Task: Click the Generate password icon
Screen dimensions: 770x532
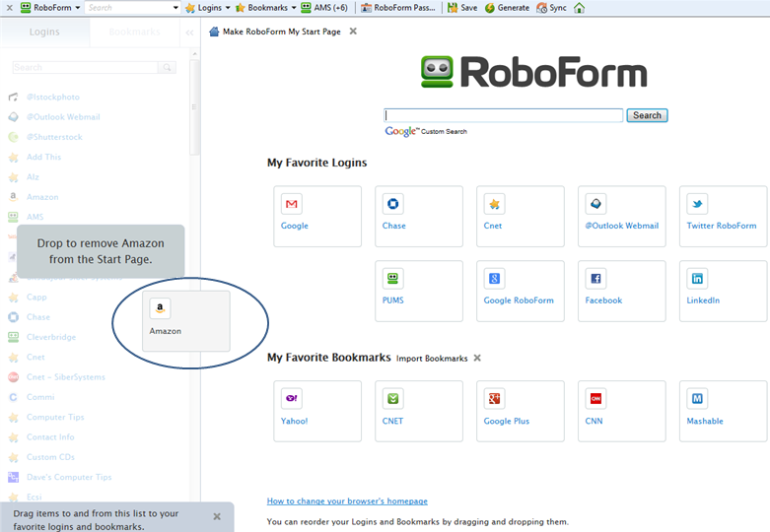Action: 490,8
